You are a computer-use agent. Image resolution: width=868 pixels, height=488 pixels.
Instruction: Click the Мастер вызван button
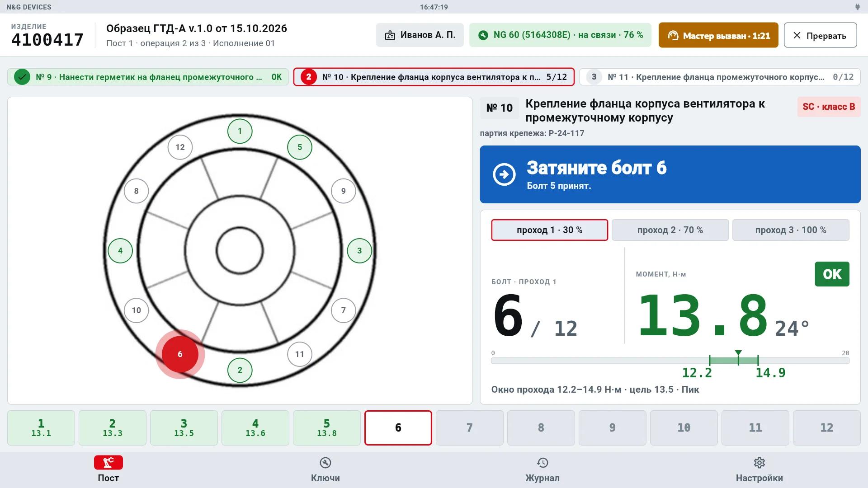pos(718,35)
